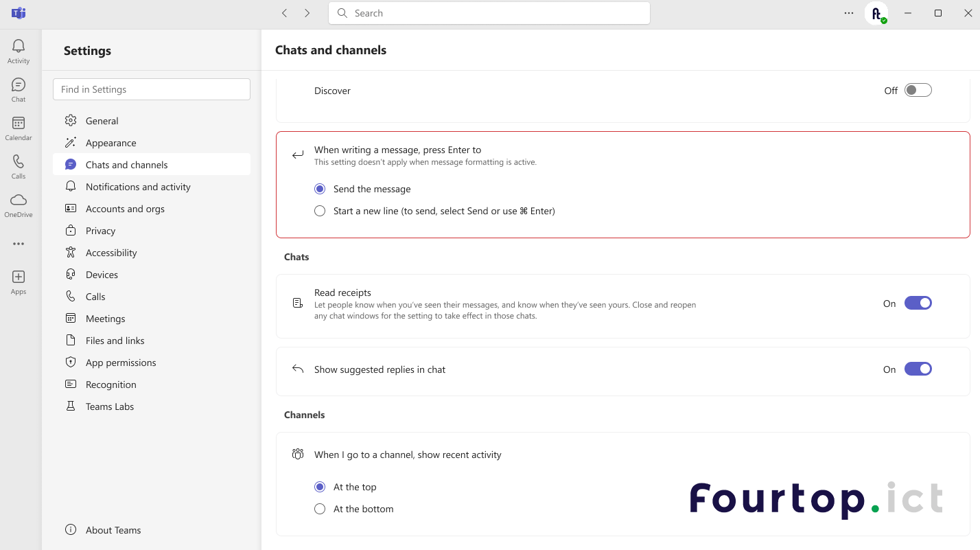Turn off Read receipts

tap(918, 303)
